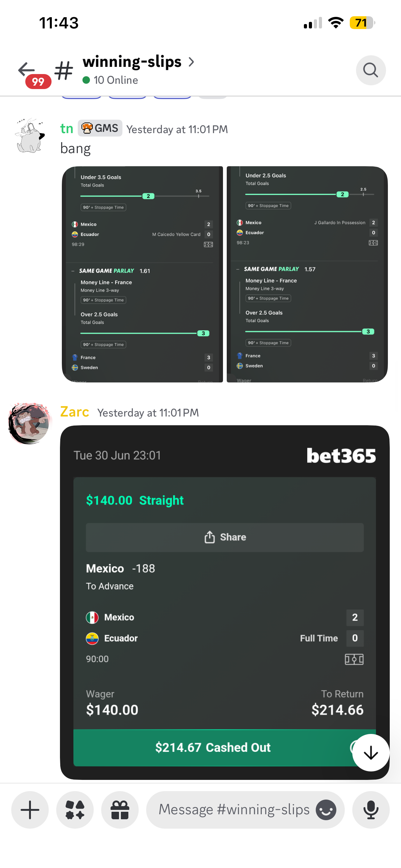Expand the winning-slips channel header chevron
Image resolution: width=401 pixels, height=868 pixels.
click(191, 62)
